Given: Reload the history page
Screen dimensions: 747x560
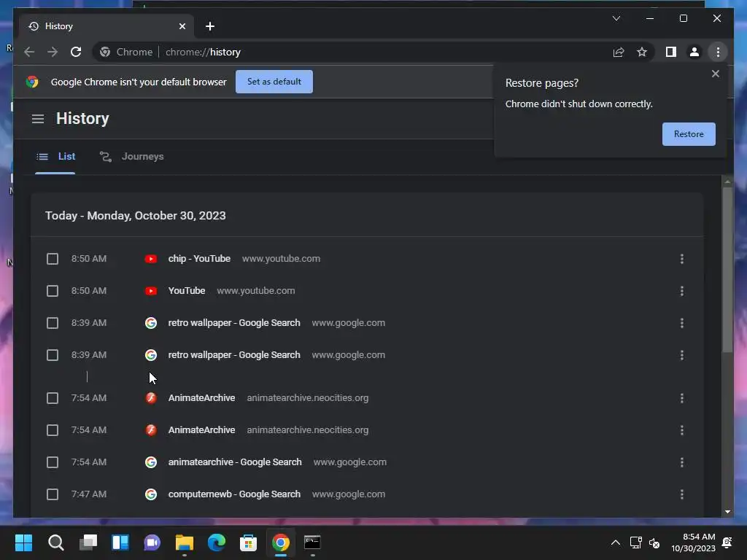Looking at the screenshot, I should [x=76, y=52].
